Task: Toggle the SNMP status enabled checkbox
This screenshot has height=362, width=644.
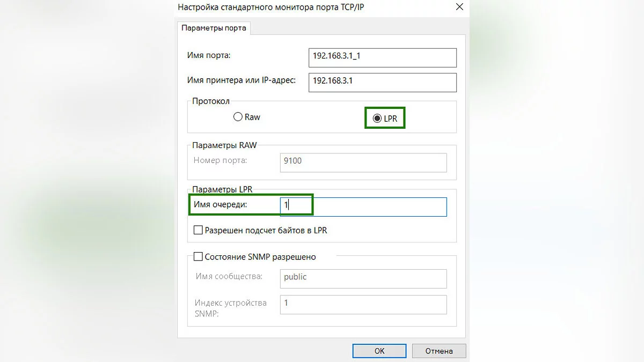Action: click(198, 257)
